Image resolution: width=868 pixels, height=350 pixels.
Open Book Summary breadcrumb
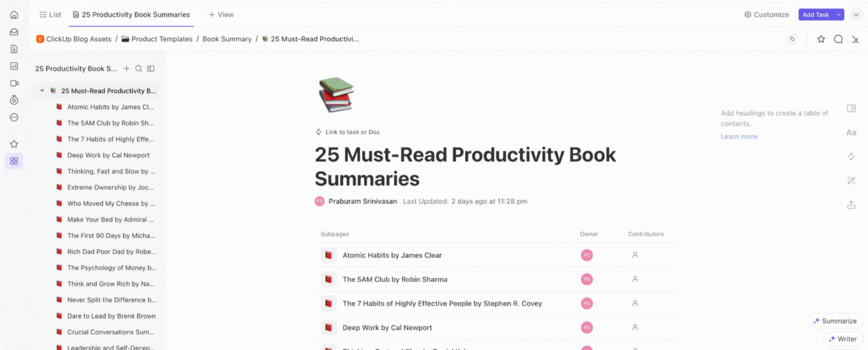227,39
